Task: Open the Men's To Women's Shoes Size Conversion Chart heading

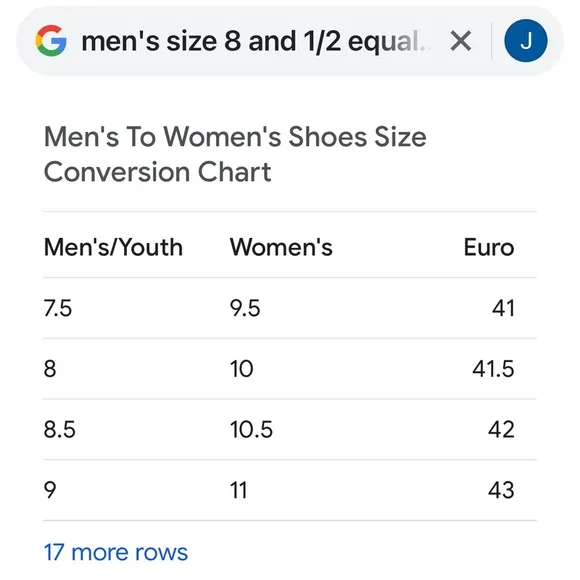Action: tap(235, 154)
